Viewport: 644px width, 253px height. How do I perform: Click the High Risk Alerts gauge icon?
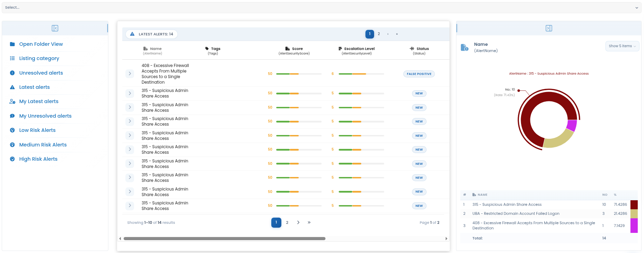[x=12, y=159]
